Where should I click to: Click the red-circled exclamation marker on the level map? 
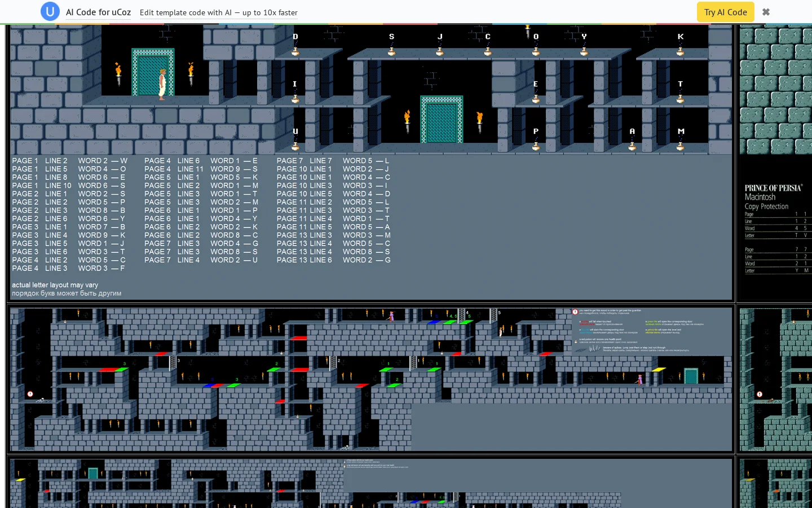30,394
